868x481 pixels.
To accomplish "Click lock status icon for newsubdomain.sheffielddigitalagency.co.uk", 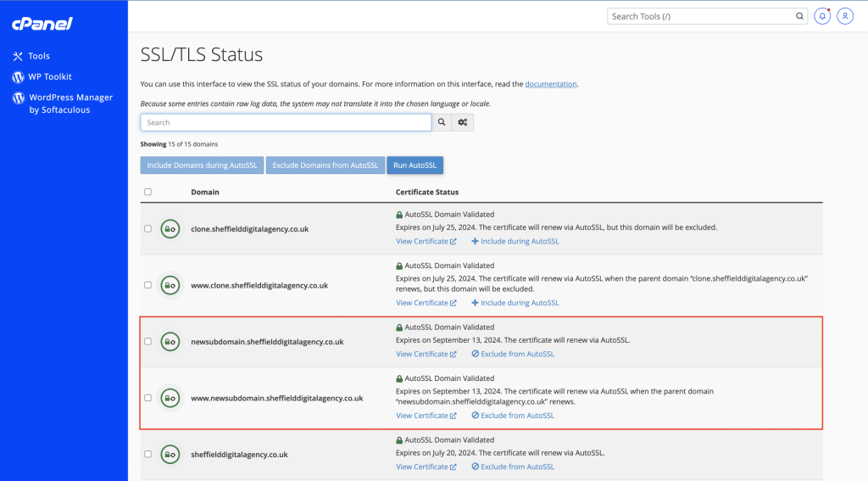I will pos(170,341).
